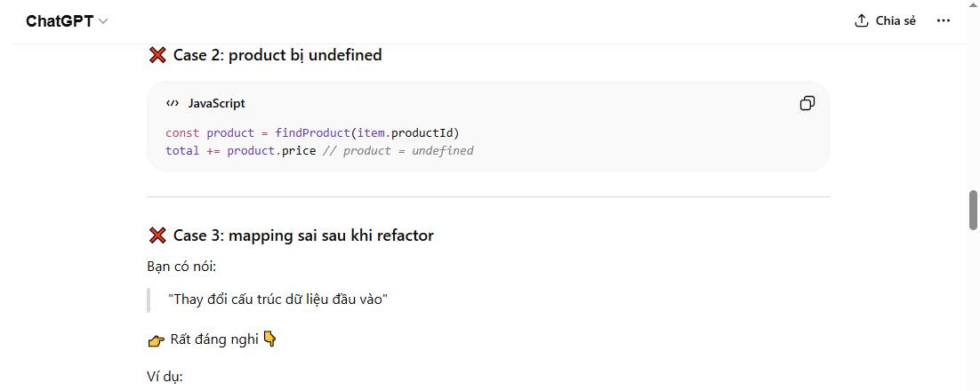Click the "Case 2: product bị undefined" heading
Image resolution: width=980 pixels, height=391 pixels.
tap(277, 55)
